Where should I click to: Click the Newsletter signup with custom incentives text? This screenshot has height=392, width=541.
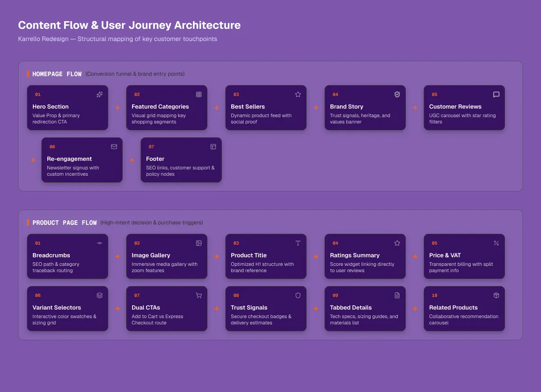[x=73, y=171]
